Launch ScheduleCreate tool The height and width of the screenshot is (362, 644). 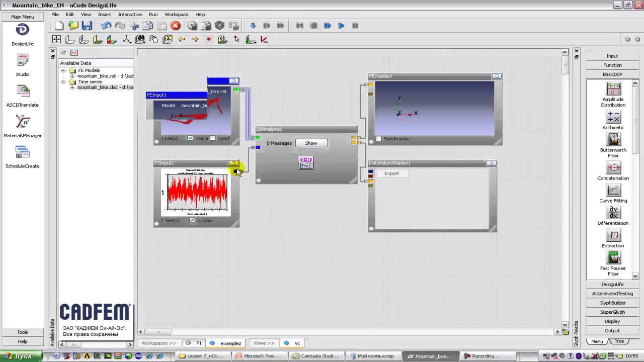tap(23, 152)
